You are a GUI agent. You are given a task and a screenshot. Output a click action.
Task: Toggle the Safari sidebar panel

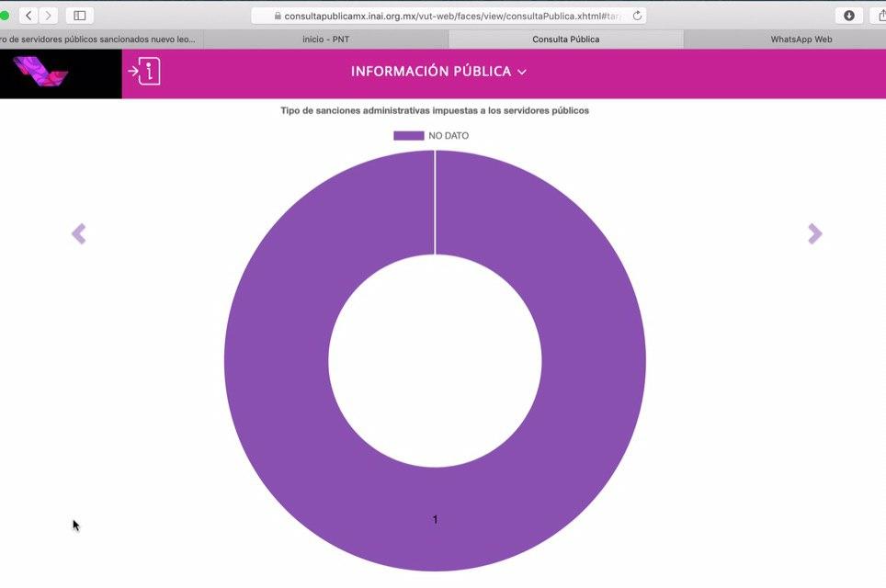pyautogui.click(x=79, y=16)
